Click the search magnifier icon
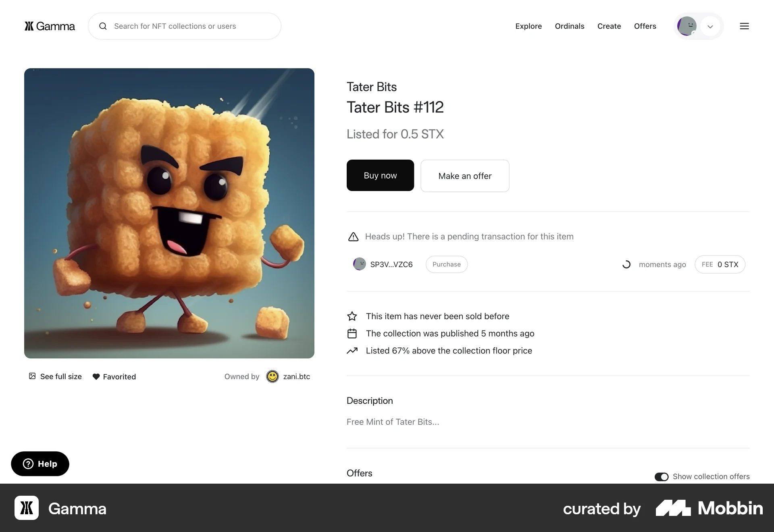The height and width of the screenshot is (532, 774). 103,26
